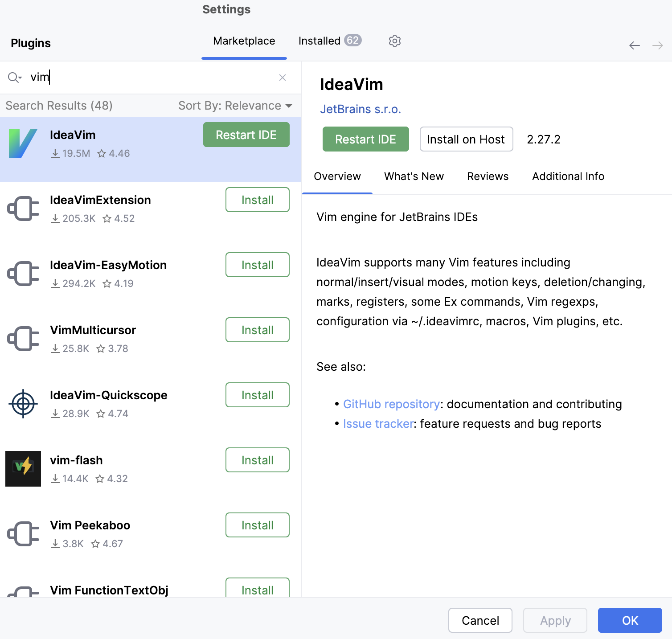Image resolution: width=672 pixels, height=639 pixels.
Task: Click the vim-flash plugin thumbnail
Action: click(23, 468)
